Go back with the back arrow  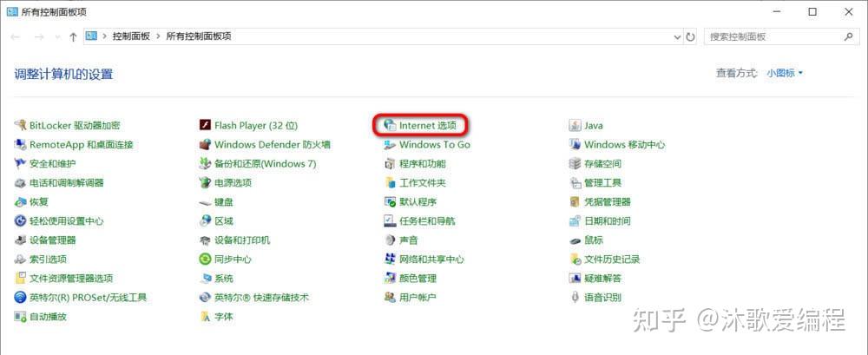pyautogui.click(x=16, y=36)
